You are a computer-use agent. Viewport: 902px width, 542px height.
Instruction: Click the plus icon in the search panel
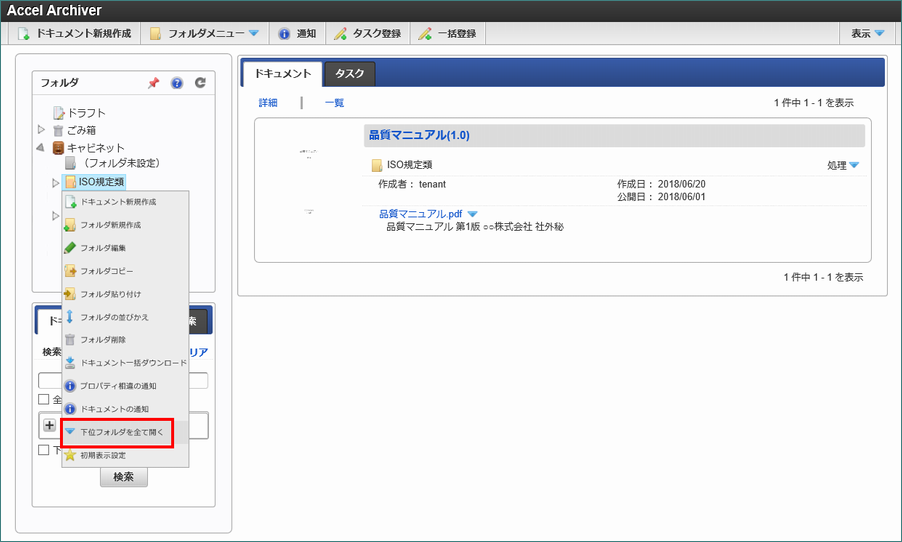49,425
